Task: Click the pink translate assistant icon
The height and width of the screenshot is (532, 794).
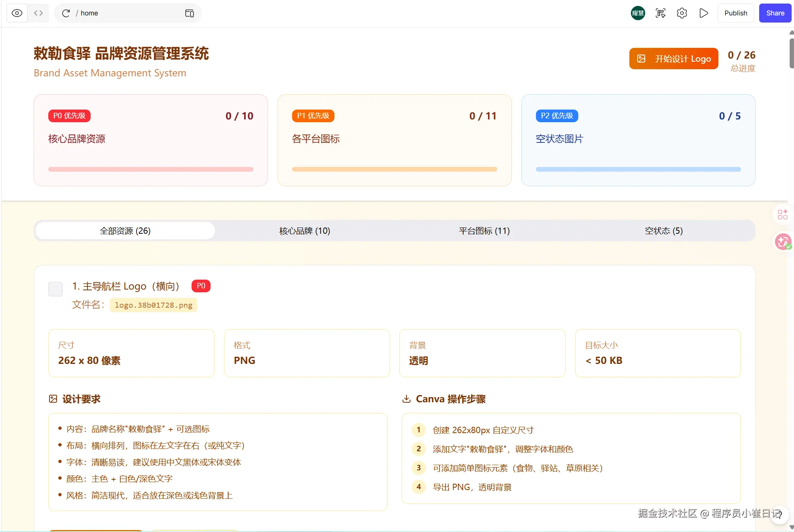Action: click(x=783, y=242)
